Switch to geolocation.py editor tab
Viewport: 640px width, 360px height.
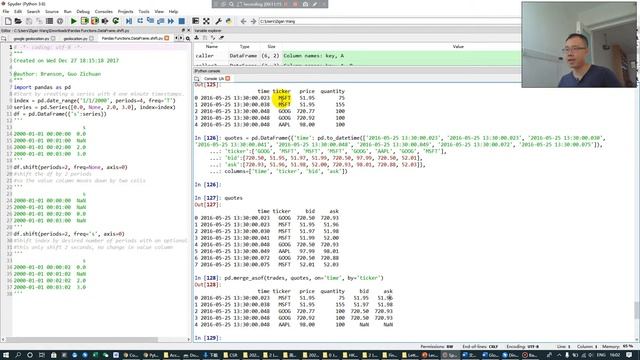[x=78, y=38]
